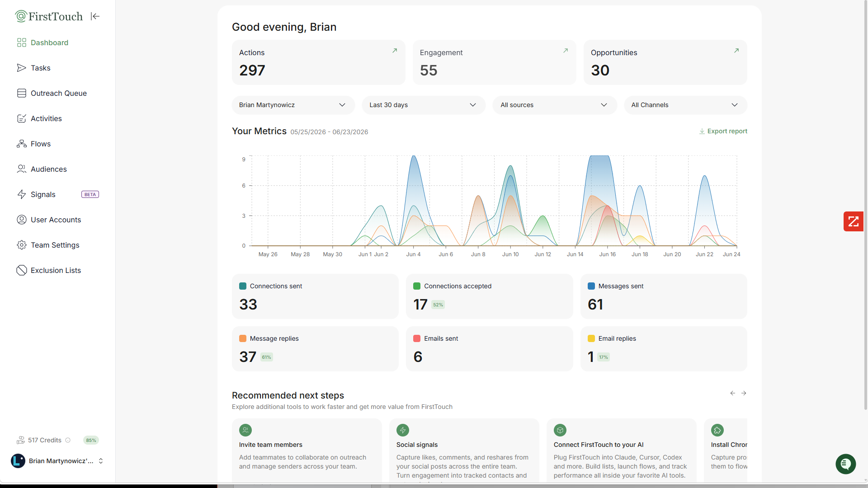Click the credits info circle icon

68,440
